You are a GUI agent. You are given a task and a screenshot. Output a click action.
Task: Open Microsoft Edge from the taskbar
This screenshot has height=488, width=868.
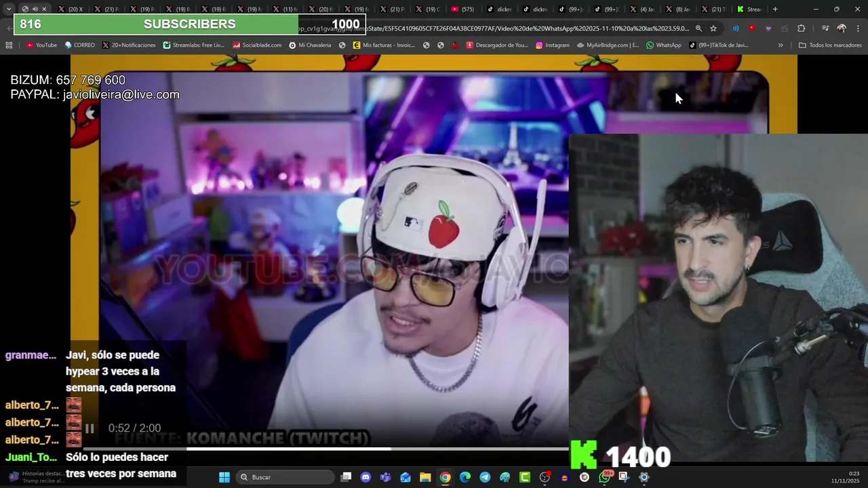click(x=465, y=477)
